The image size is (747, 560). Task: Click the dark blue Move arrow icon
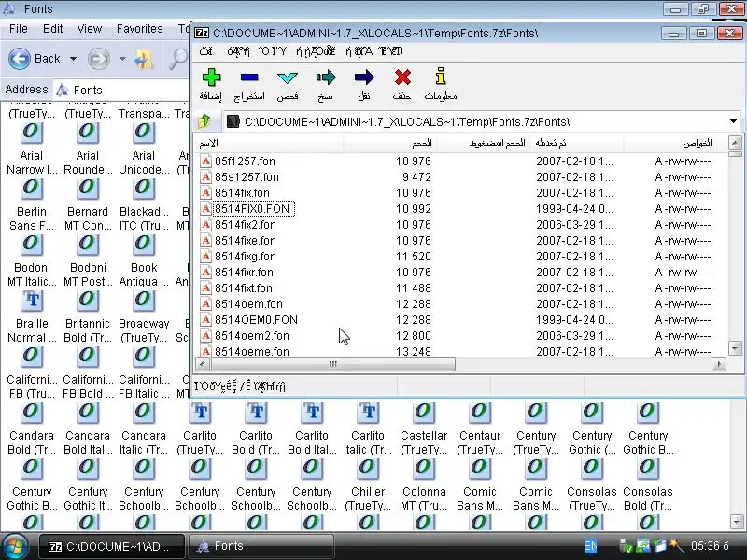364,77
